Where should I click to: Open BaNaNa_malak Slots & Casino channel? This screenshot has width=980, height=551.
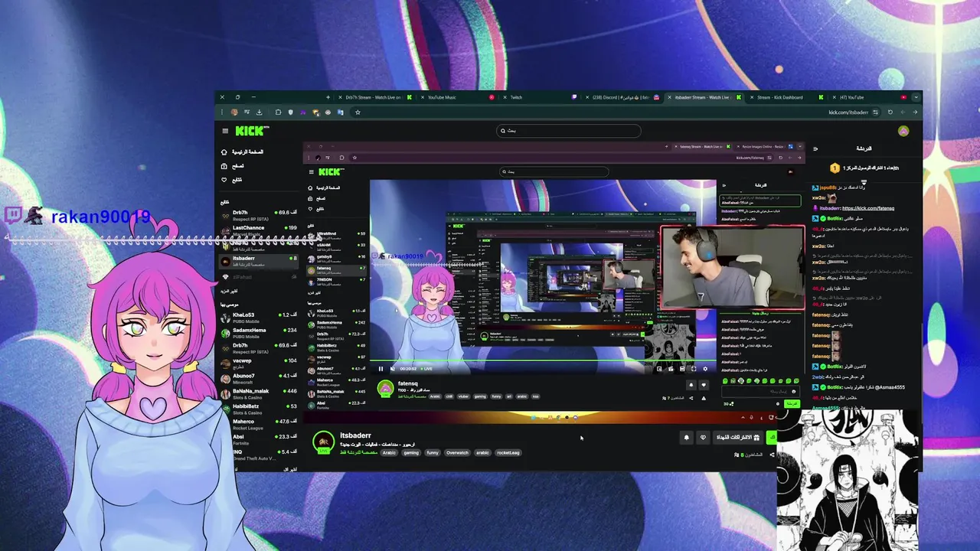[x=260, y=394]
